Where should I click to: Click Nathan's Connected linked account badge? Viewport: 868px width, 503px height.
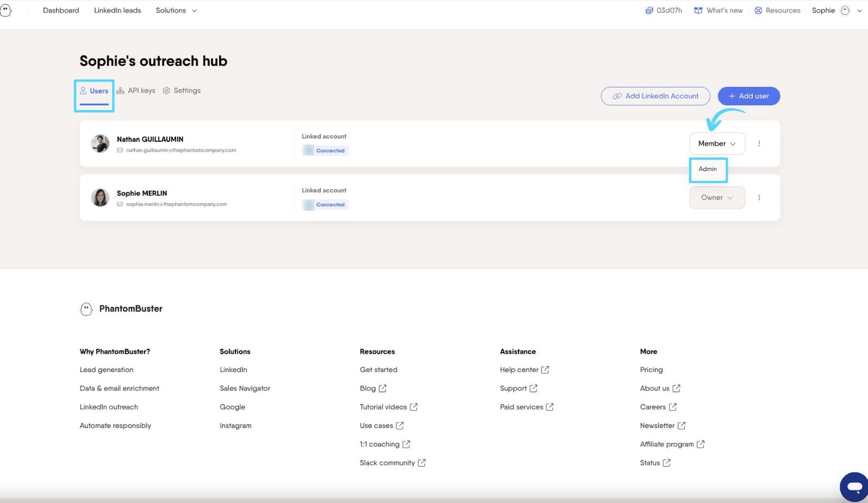(x=326, y=150)
